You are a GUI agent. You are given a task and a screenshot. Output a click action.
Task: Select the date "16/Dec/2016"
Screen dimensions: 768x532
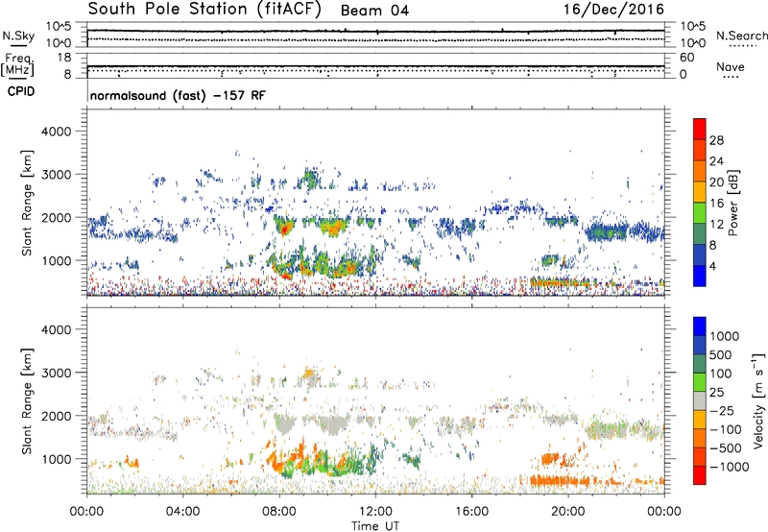coord(613,10)
